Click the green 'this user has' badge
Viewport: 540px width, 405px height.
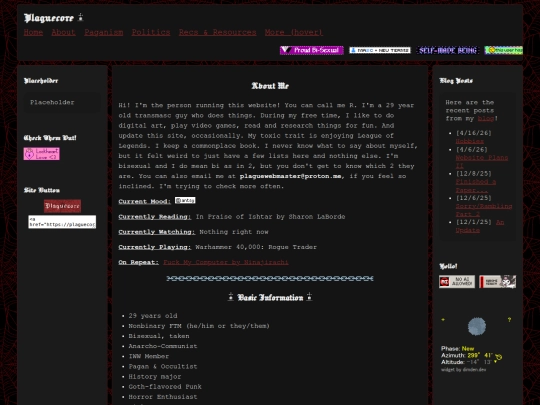[503, 50]
